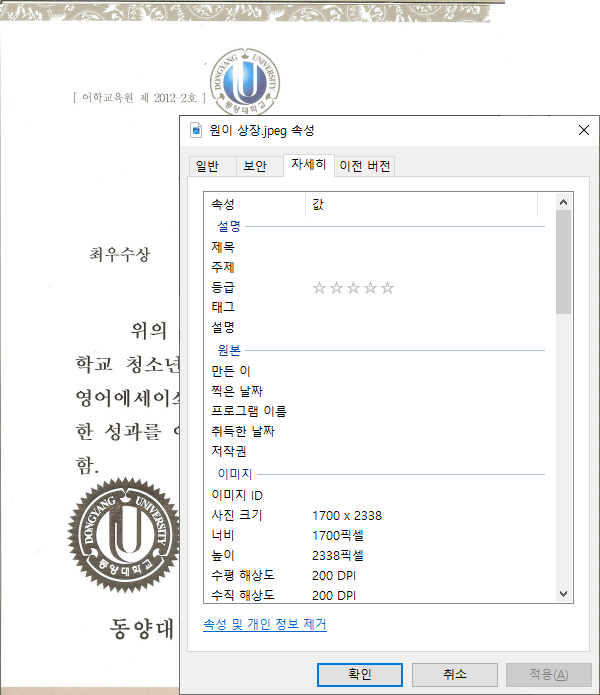Click the 속성 column header
600x695 pixels.
[255, 204]
